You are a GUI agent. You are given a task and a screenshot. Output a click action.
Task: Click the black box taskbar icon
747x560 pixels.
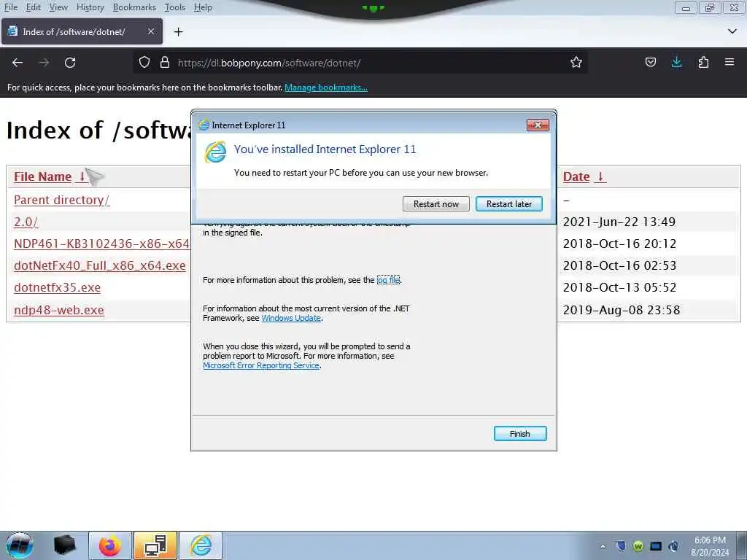65,545
